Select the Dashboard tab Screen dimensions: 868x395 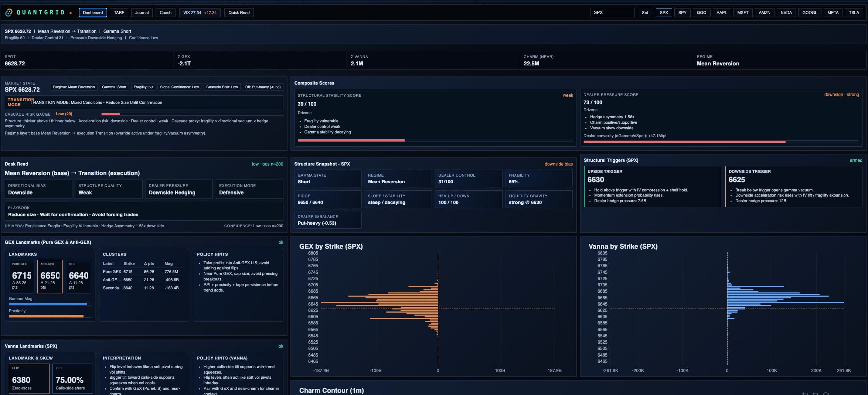pyautogui.click(x=93, y=13)
